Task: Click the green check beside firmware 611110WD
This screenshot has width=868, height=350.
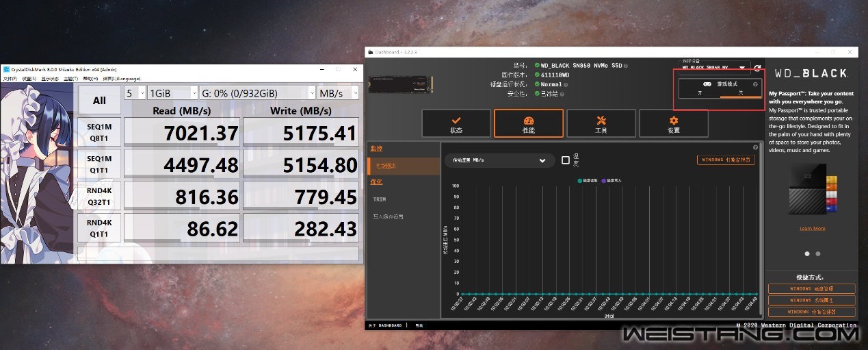Action: 537,75
